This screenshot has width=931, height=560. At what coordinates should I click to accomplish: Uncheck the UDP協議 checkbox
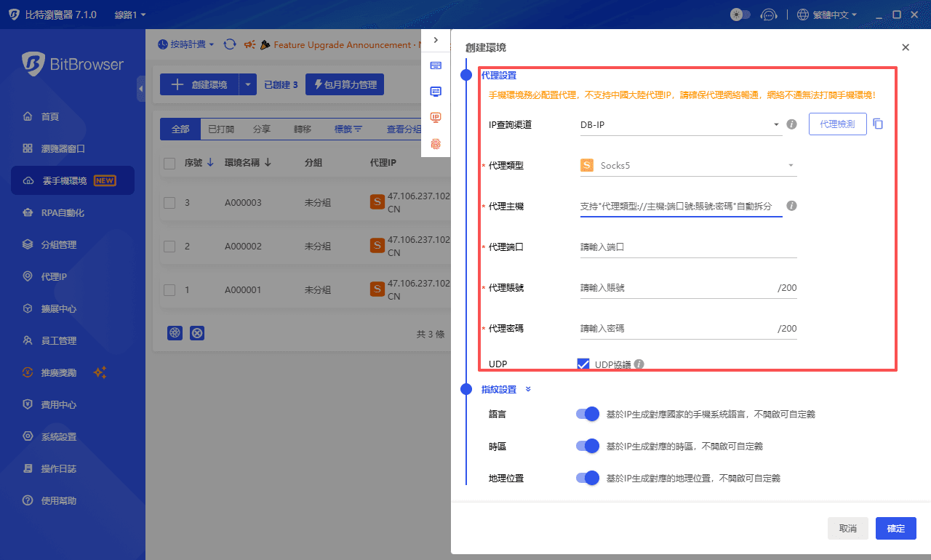pos(583,364)
